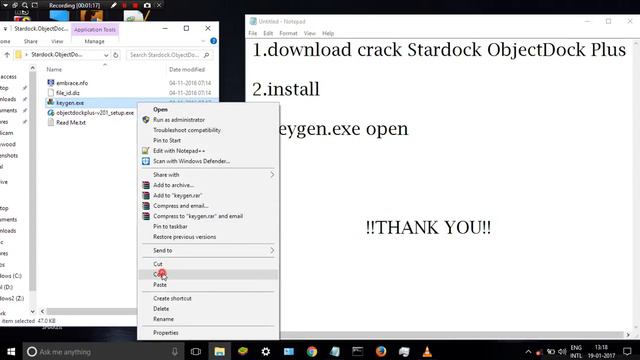
Task: Choose Cut from context menu
Action: tap(158, 264)
